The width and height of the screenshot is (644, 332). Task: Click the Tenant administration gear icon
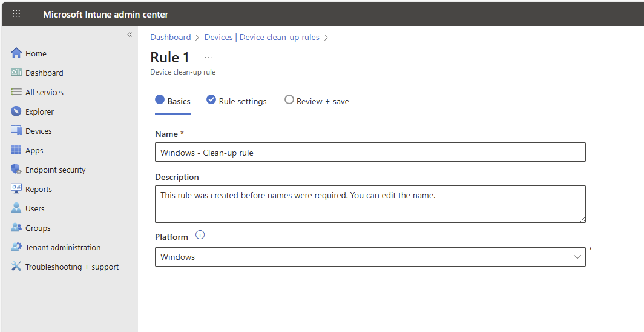pyautogui.click(x=16, y=247)
